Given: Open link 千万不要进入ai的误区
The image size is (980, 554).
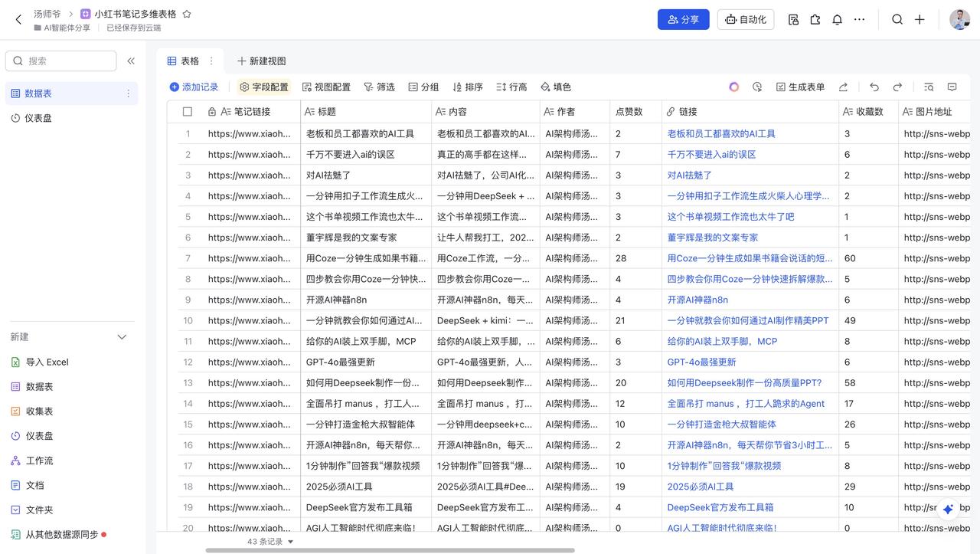Looking at the screenshot, I should click(x=711, y=155).
